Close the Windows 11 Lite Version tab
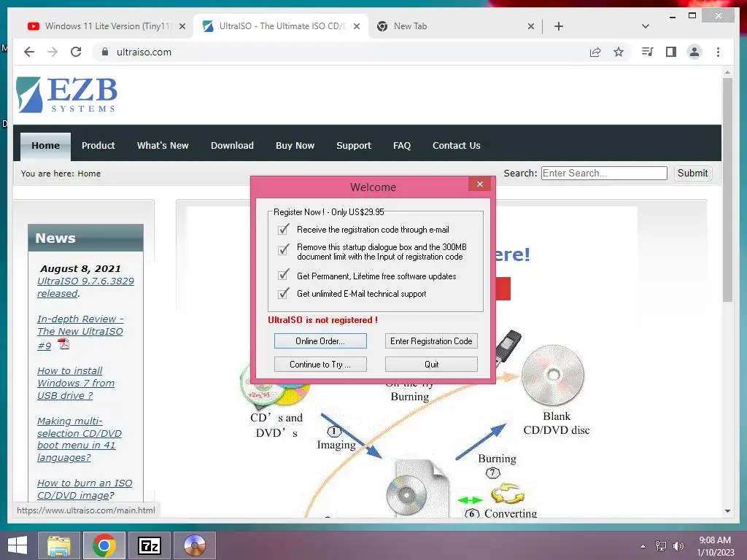The width and height of the screenshot is (747, 560). coord(182,26)
